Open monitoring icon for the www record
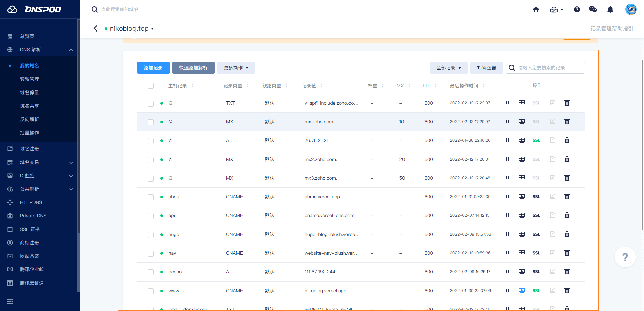The image size is (644, 311). coord(521,291)
